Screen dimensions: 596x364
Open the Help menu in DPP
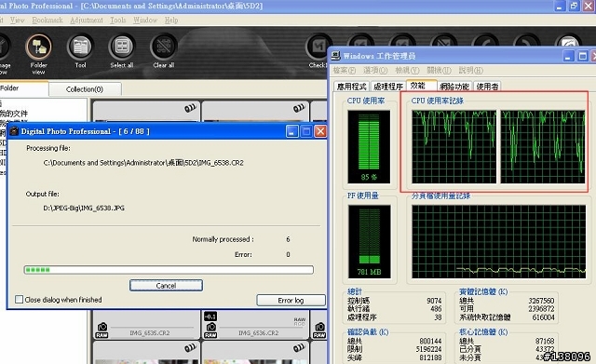pos(171,20)
